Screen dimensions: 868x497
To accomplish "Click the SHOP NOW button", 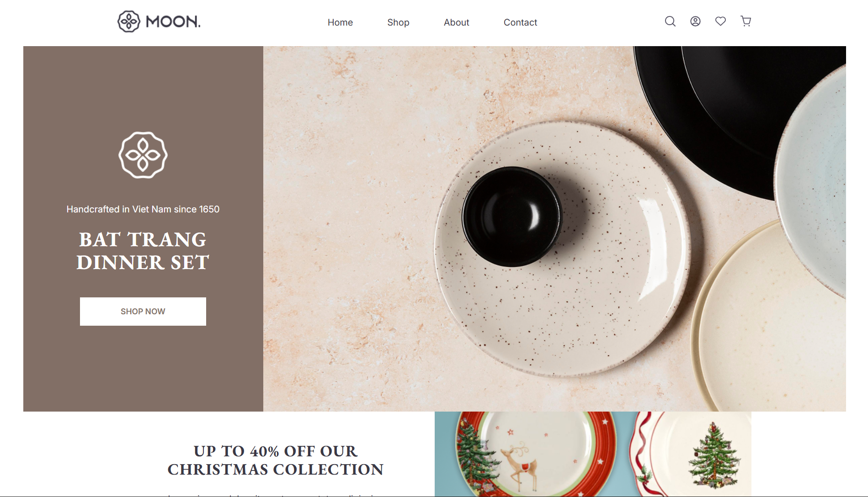I will tap(143, 312).
